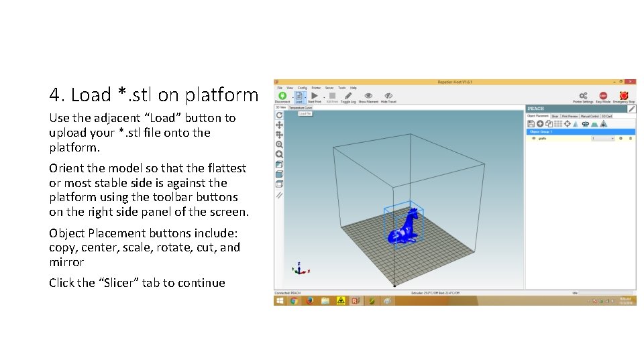Mirror the object with the mirror icon

point(604,123)
